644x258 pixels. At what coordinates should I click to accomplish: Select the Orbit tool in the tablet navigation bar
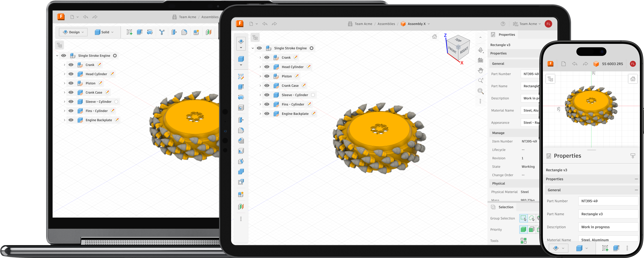click(480, 50)
